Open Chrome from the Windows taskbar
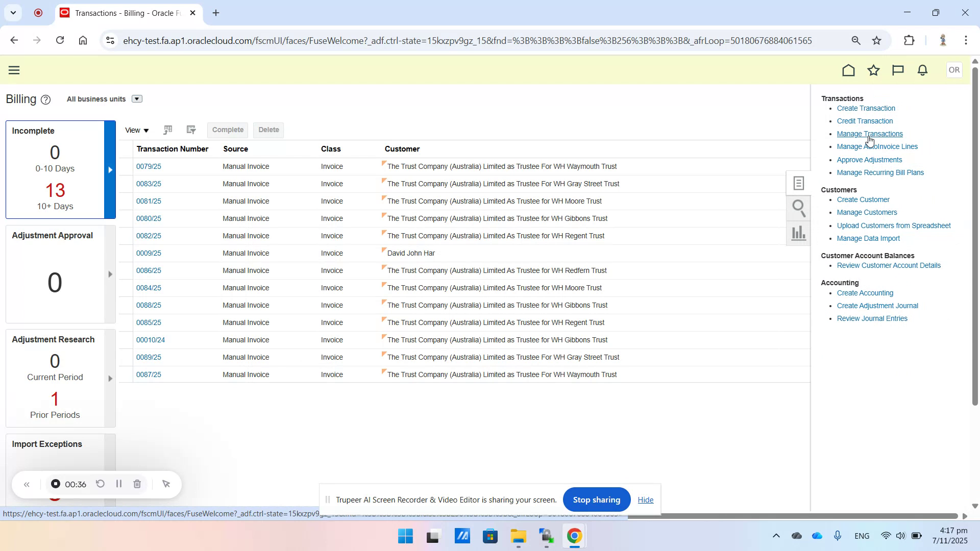Viewport: 980px width, 551px height. click(574, 536)
